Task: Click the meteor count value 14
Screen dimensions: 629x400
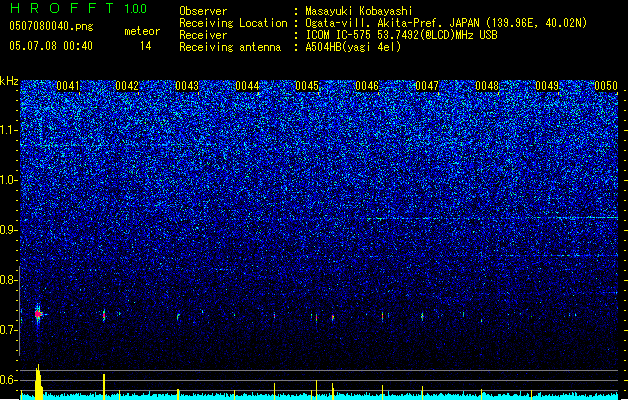Action: (146, 46)
